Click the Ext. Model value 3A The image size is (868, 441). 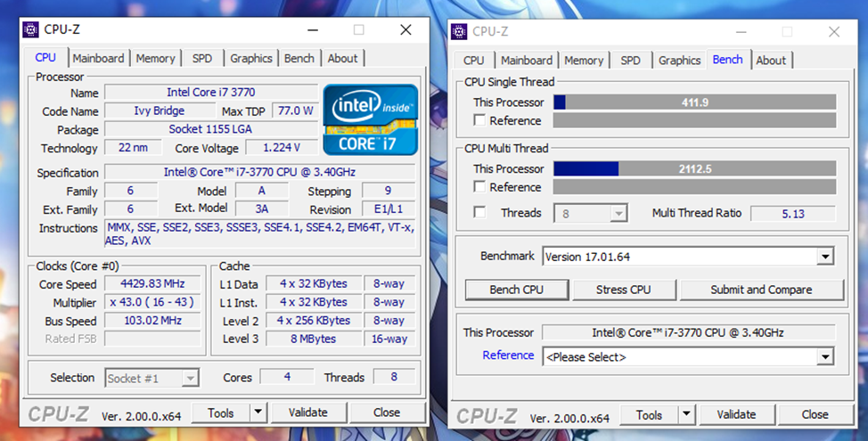tap(262, 209)
